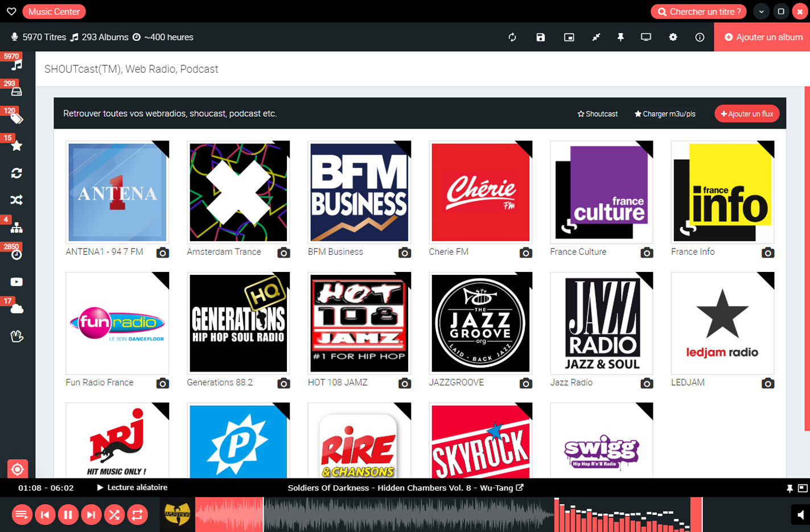This screenshot has height=532, width=810.
Task: Click the camera icon for HOT 108 JAMZ
Action: 405,383
